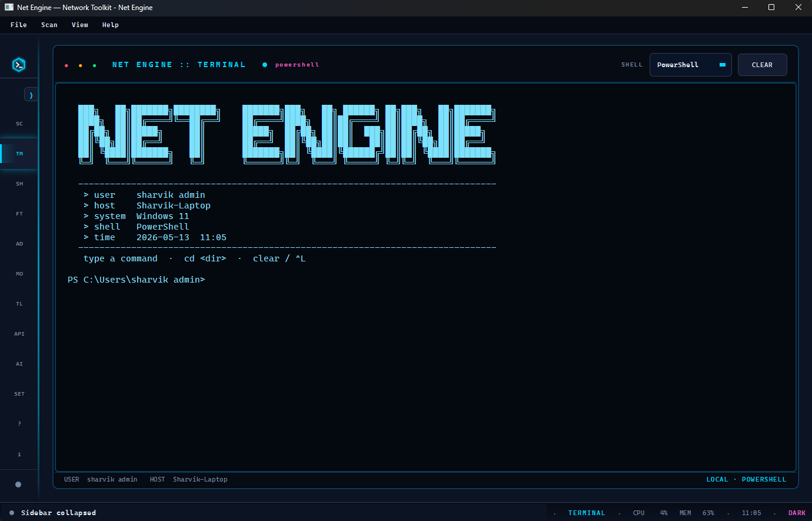Open the Help menu
Screen dimensions: 812x521
111,25
